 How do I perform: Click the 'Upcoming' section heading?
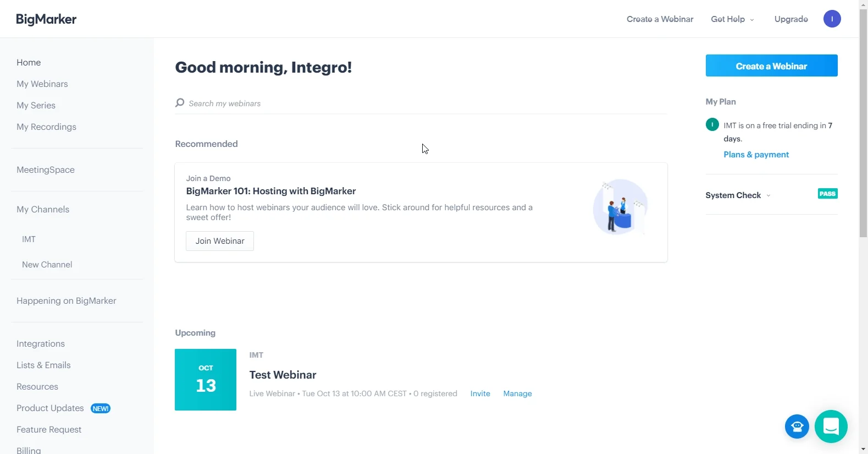[195, 333]
